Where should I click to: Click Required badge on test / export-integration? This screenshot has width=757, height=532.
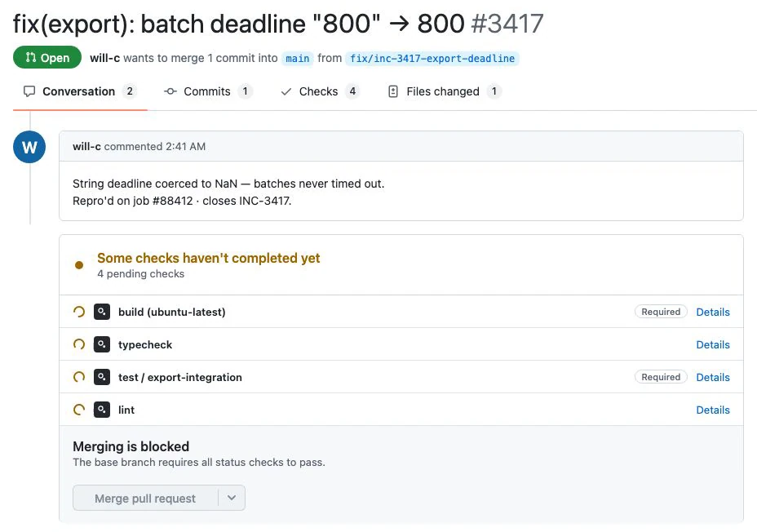click(661, 377)
